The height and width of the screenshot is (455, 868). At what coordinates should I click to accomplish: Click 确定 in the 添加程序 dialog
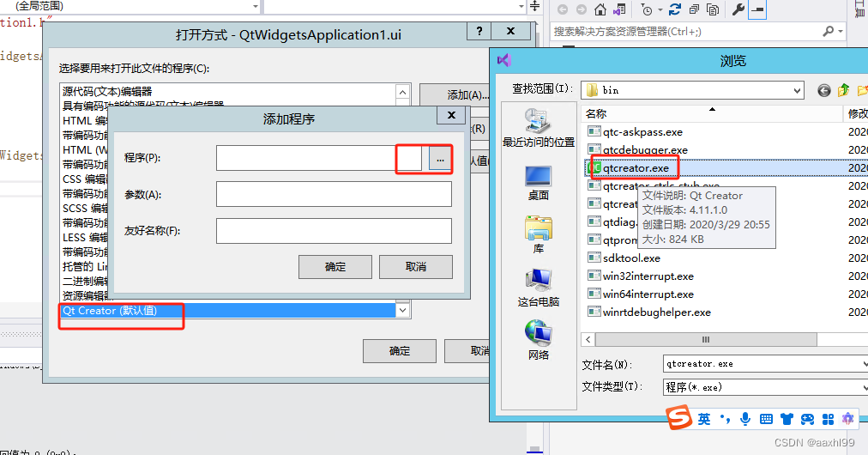pos(335,267)
